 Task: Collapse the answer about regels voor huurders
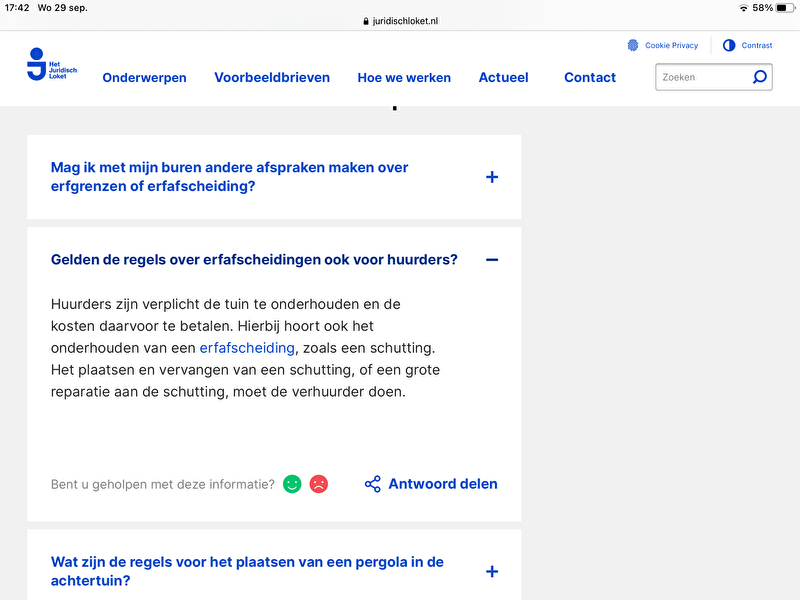492,259
